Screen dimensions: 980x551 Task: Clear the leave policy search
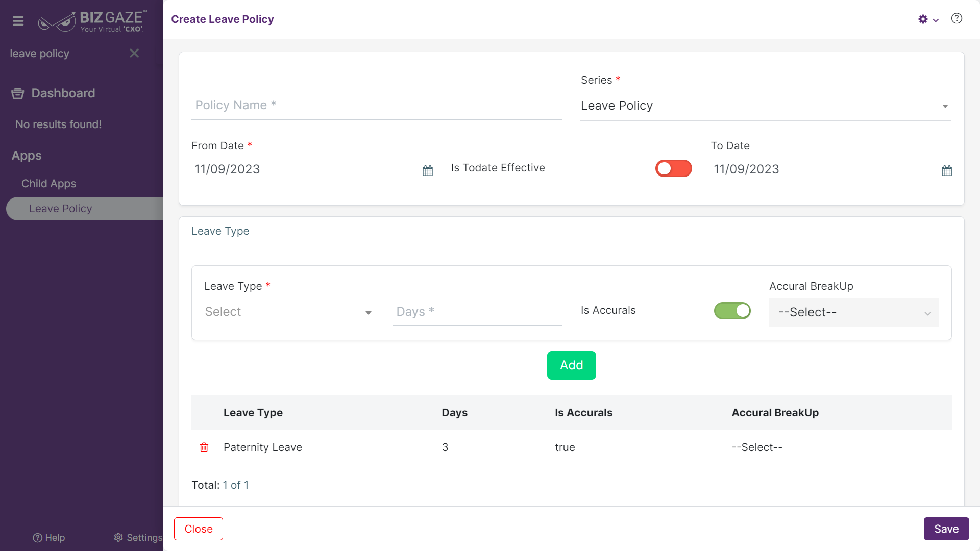pyautogui.click(x=134, y=53)
